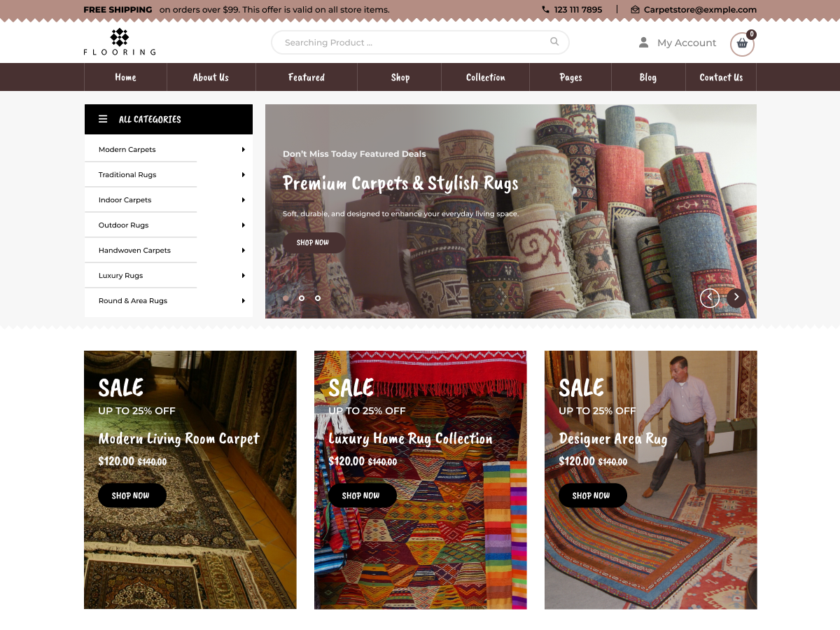Select the second carousel dot
This screenshot has width=840, height=630.
(302, 297)
